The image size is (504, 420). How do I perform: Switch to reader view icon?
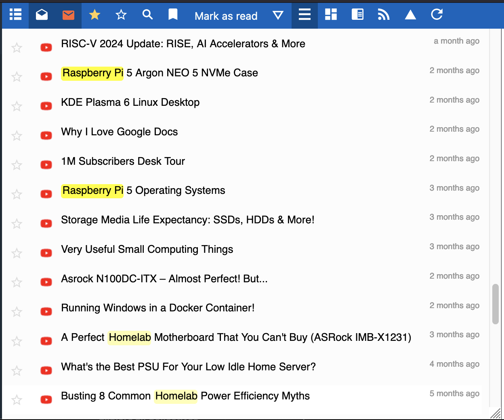click(357, 15)
